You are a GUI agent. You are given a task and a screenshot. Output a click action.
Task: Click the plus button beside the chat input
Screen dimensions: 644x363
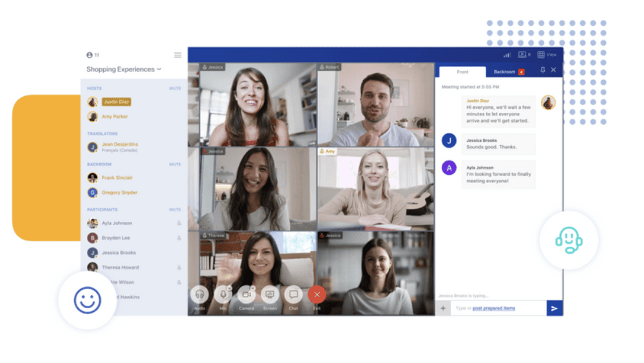(443, 308)
